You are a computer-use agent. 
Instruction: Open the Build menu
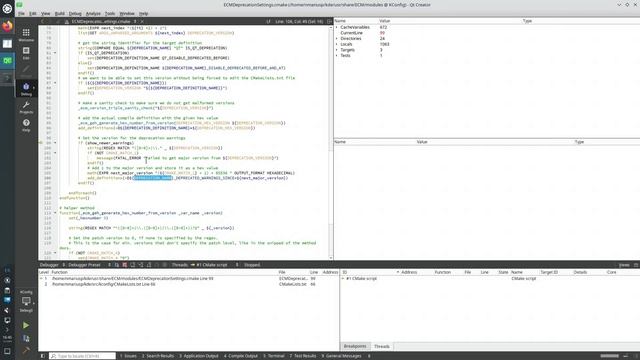[x=60, y=13]
